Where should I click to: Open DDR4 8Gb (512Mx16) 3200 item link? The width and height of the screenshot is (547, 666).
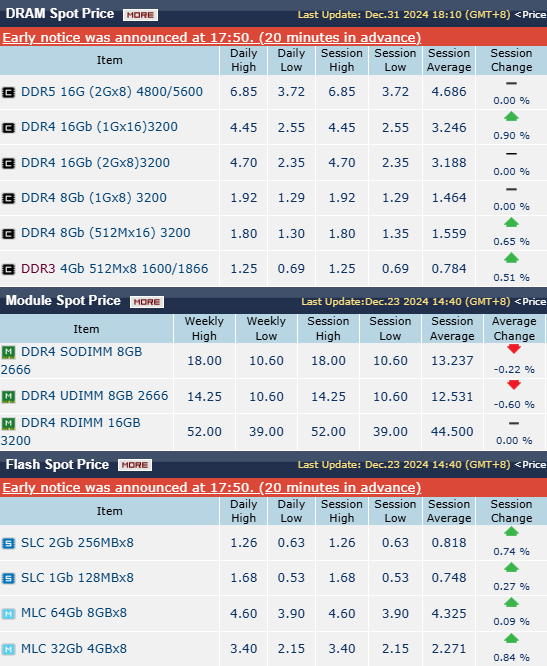[x=105, y=233]
